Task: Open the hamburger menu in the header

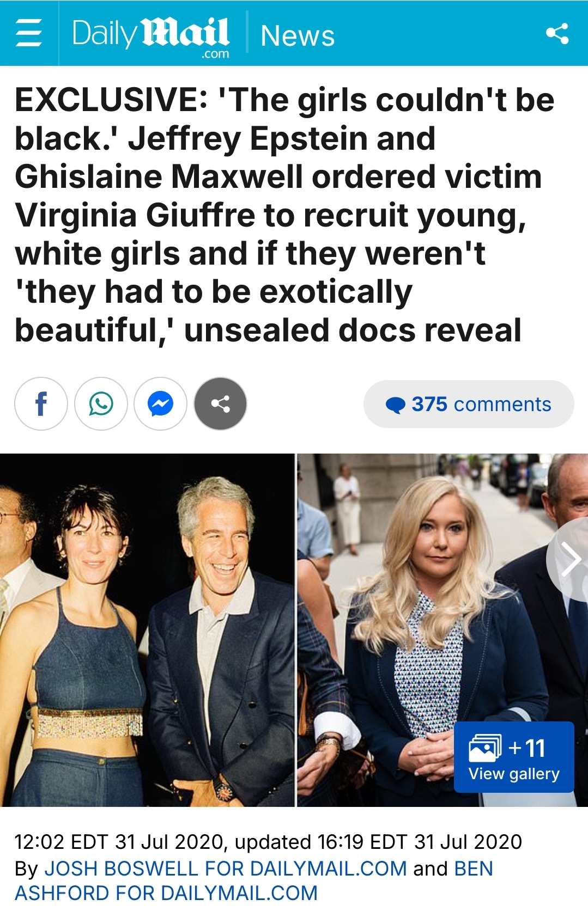Action: click(29, 33)
